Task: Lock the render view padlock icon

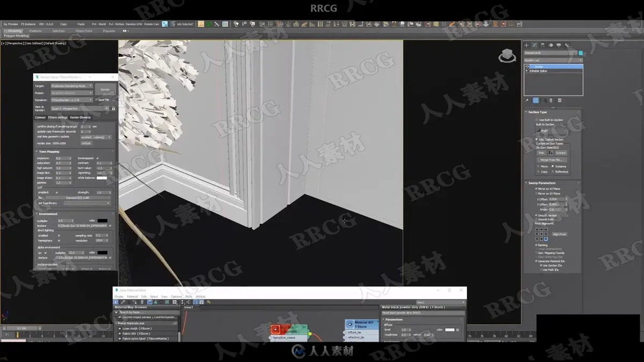Action: pyautogui.click(x=113, y=108)
